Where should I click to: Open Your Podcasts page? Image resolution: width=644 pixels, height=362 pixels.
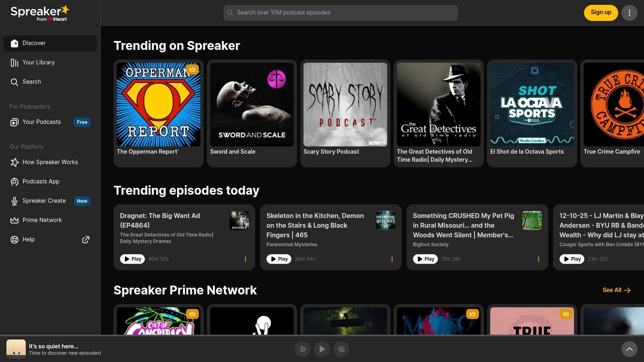coord(50,122)
